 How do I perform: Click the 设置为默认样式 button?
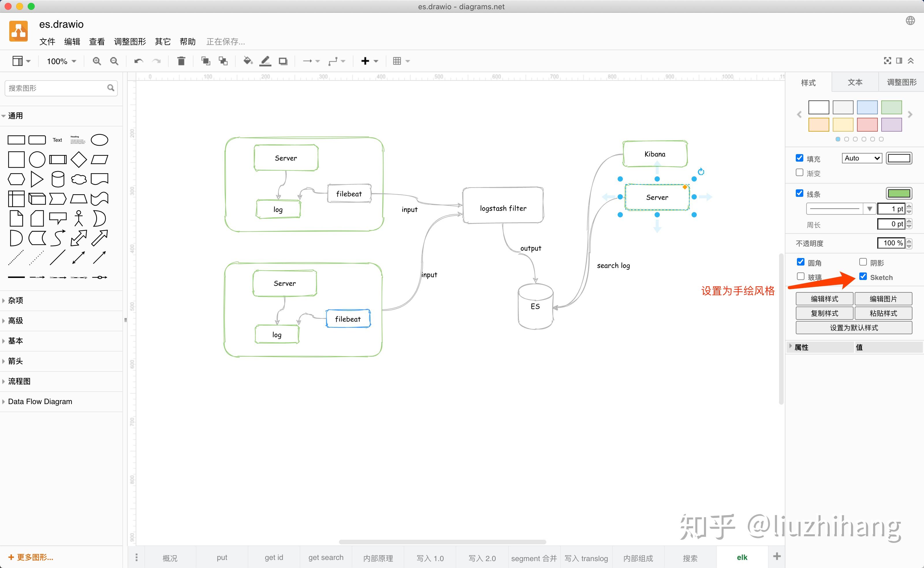(x=853, y=327)
